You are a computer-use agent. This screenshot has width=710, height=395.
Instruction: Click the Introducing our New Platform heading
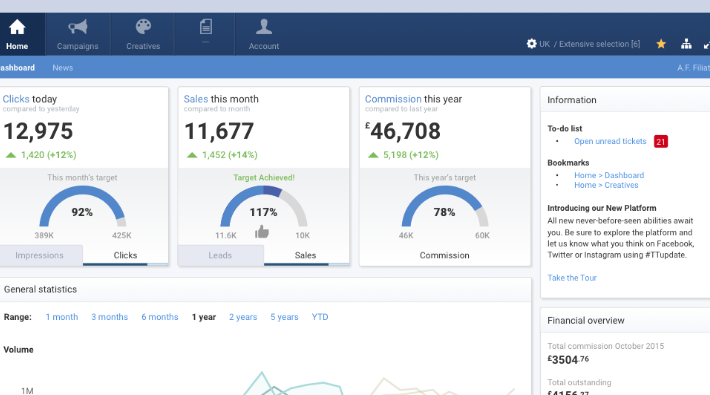pyautogui.click(x=602, y=208)
